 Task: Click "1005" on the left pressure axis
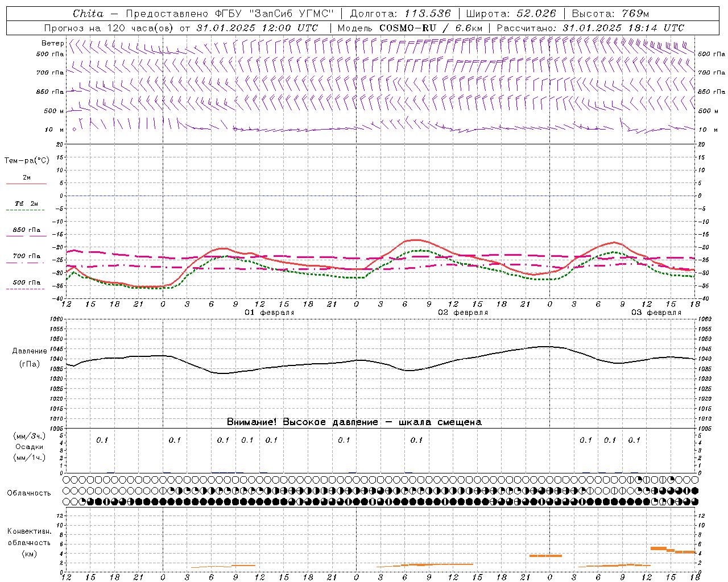[57, 429]
